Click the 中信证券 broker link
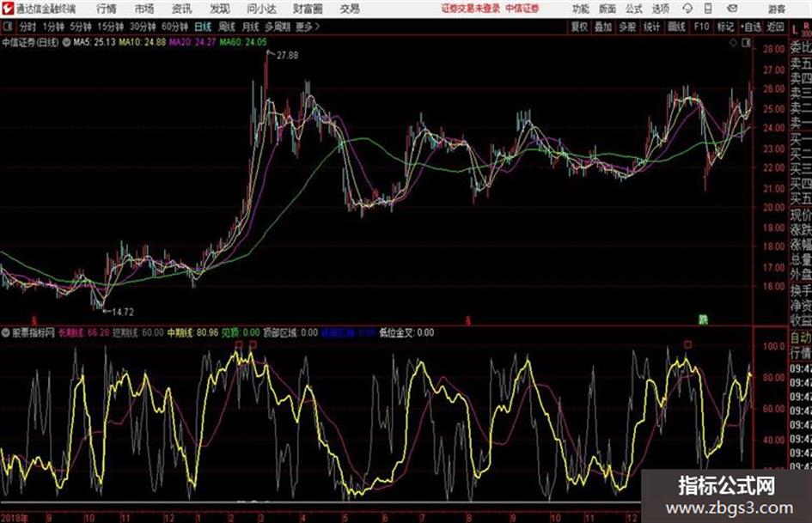 (x=522, y=9)
